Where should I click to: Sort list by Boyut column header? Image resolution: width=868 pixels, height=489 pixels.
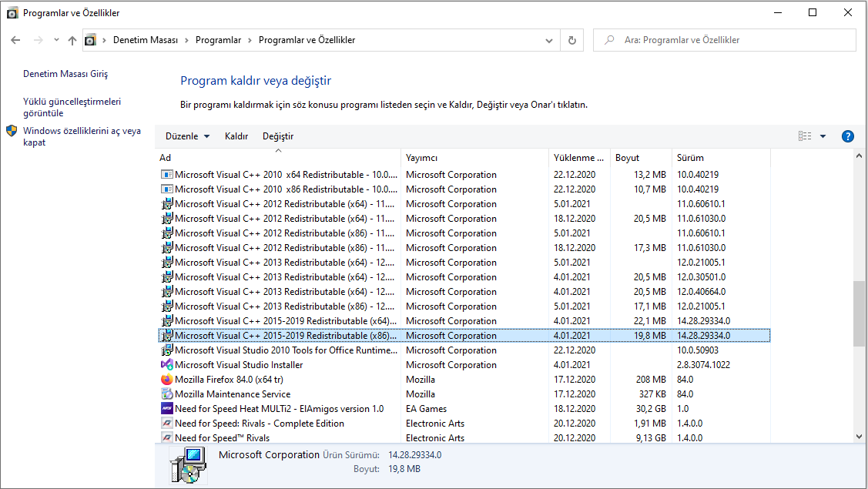click(x=641, y=158)
